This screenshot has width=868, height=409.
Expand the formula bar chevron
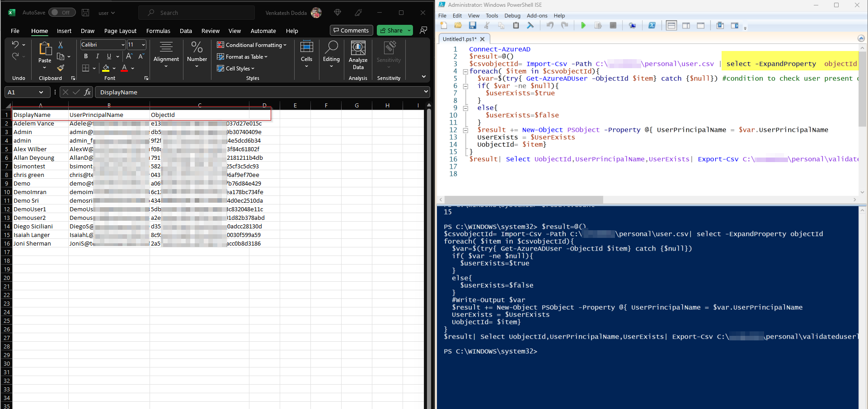click(425, 92)
